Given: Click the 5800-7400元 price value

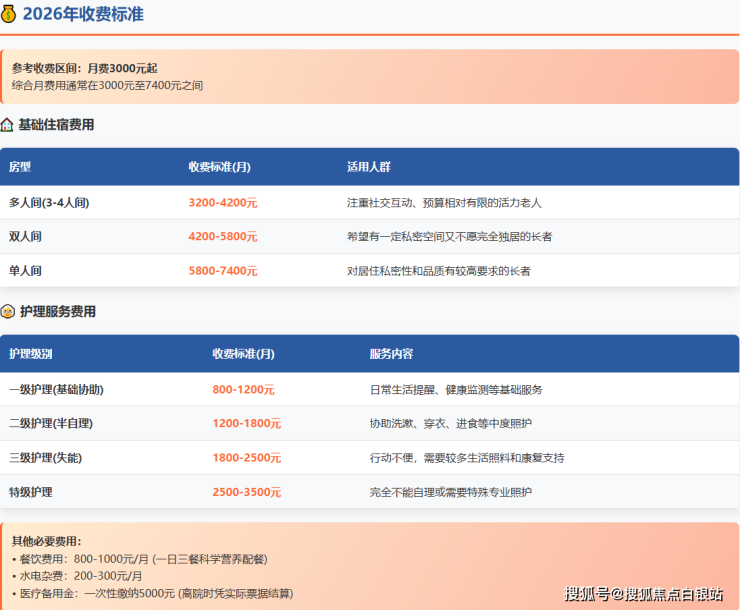Looking at the screenshot, I should (222, 271).
